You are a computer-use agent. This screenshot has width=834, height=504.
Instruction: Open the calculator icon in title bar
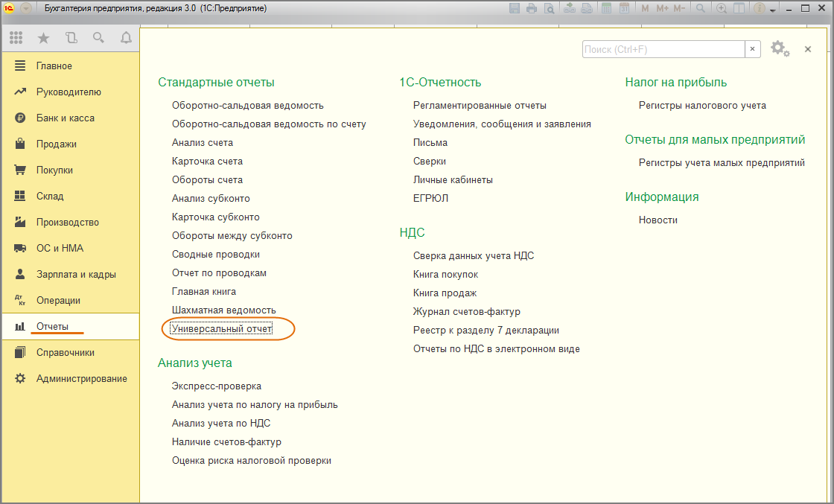tap(607, 9)
